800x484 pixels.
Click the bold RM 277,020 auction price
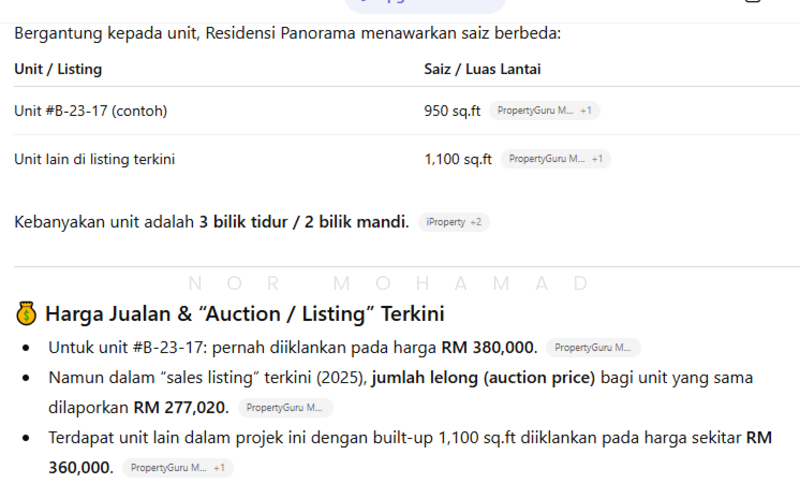point(180,408)
